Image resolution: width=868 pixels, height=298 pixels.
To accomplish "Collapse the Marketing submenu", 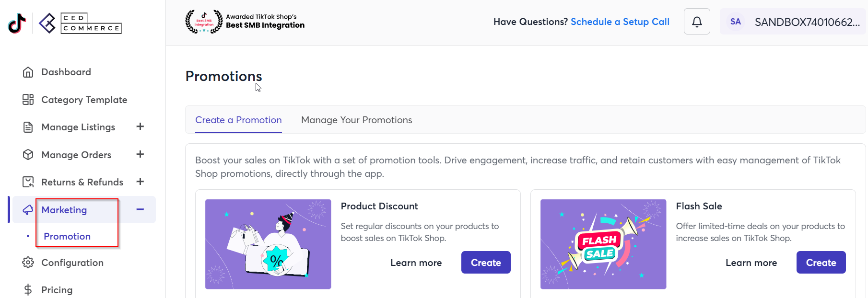I will pos(140,209).
